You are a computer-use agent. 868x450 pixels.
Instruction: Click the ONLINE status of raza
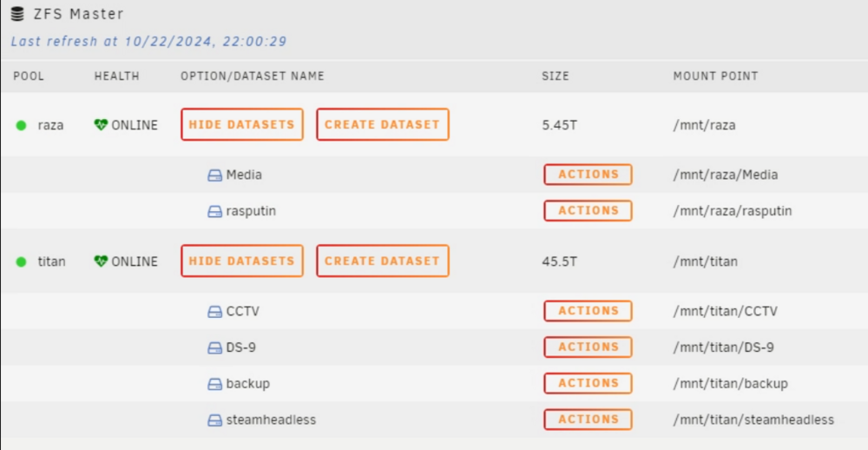tap(135, 125)
